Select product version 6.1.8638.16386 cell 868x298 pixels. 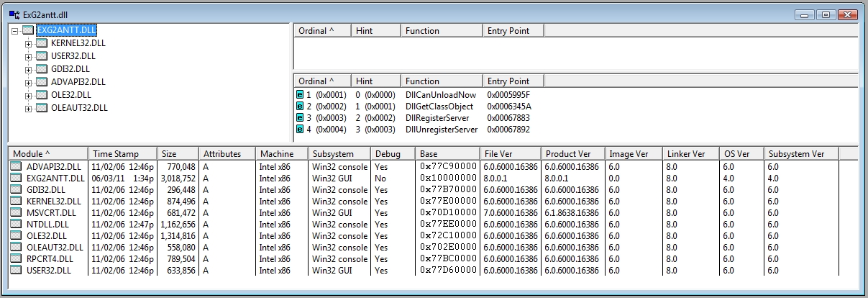click(572, 213)
